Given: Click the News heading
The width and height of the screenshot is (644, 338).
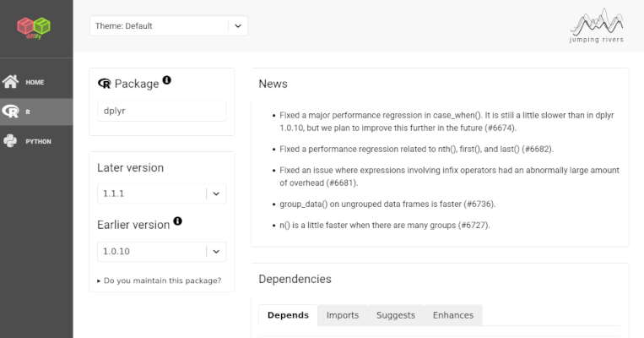Looking at the screenshot, I should pos(273,84).
